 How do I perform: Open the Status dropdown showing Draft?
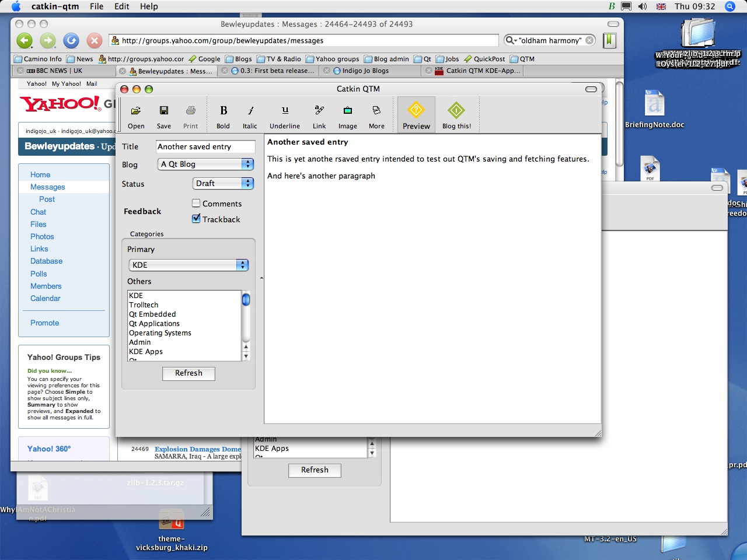[x=223, y=183]
